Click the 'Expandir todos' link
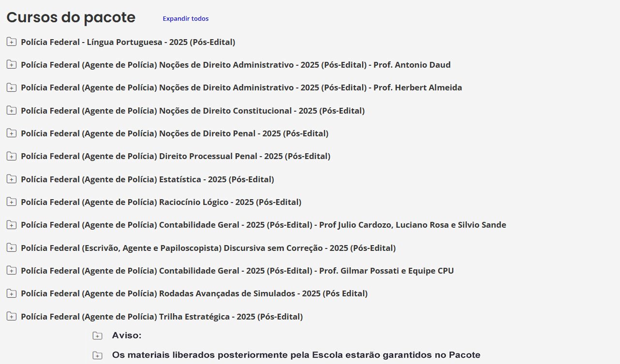 click(186, 19)
